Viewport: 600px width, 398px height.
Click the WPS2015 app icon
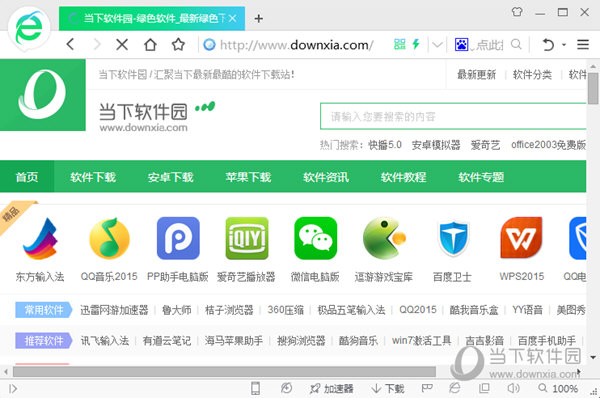521,238
